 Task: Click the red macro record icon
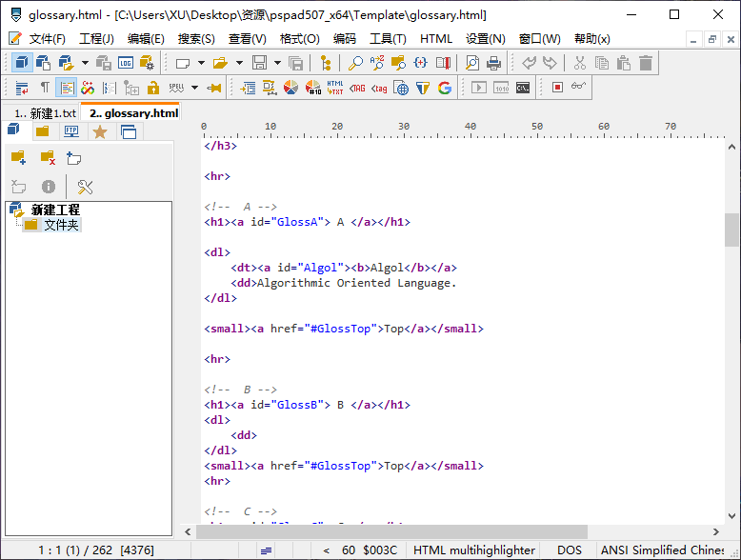557,88
